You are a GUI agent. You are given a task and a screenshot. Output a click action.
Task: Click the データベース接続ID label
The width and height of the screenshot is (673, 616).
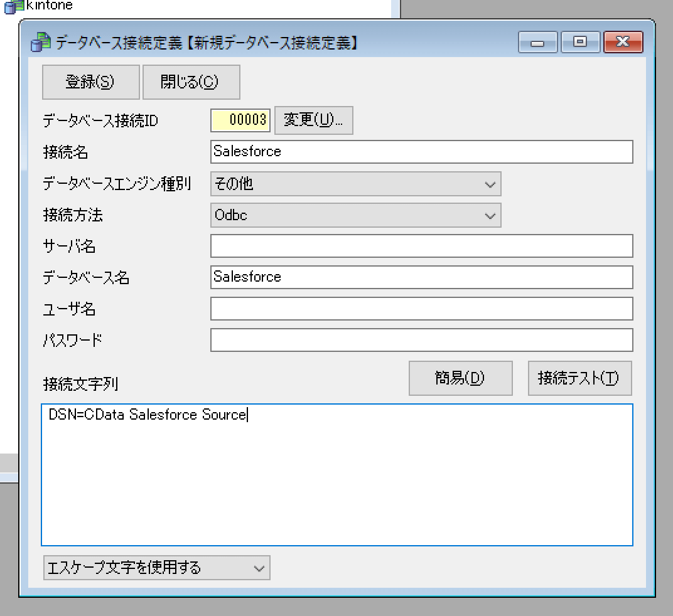(100, 120)
